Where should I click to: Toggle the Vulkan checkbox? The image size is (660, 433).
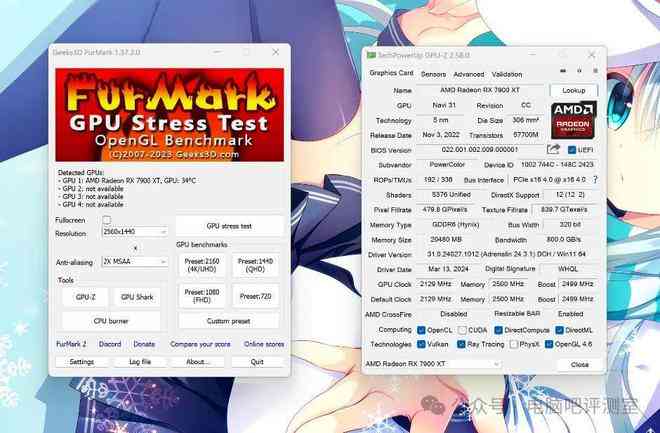(421, 344)
